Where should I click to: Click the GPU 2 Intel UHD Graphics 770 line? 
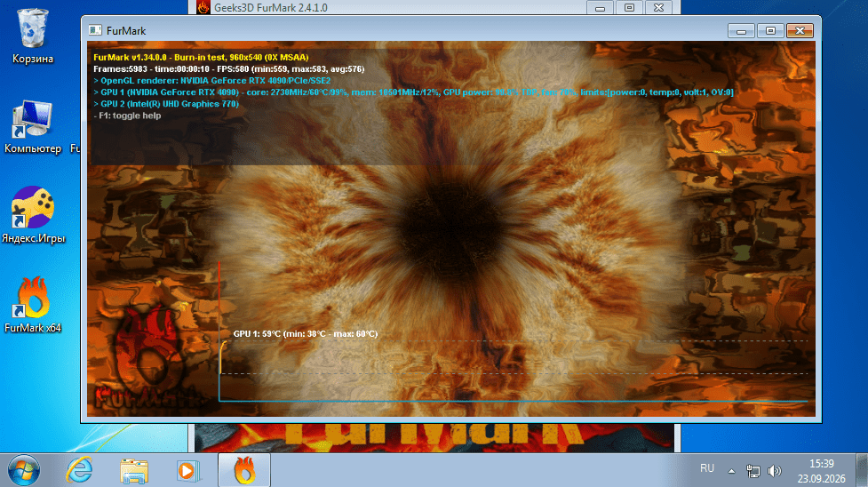pos(166,104)
